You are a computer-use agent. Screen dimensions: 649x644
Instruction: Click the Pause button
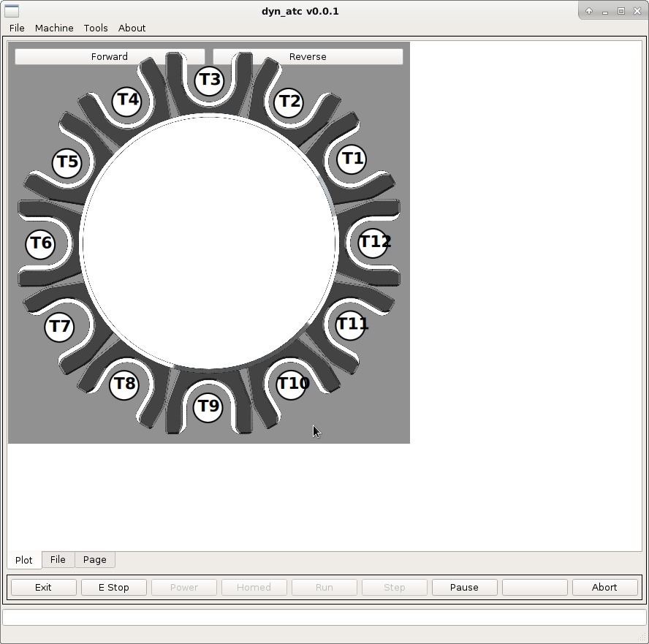[464, 587]
